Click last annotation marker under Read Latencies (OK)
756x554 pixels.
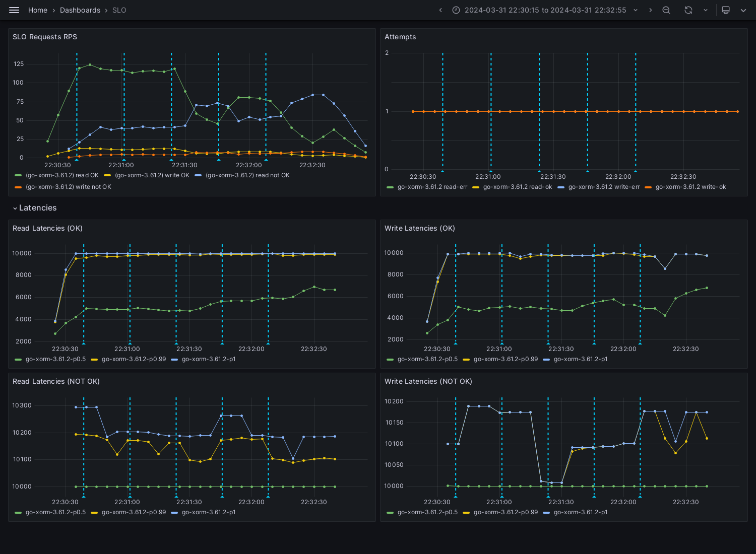pyautogui.click(x=268, y=343)
